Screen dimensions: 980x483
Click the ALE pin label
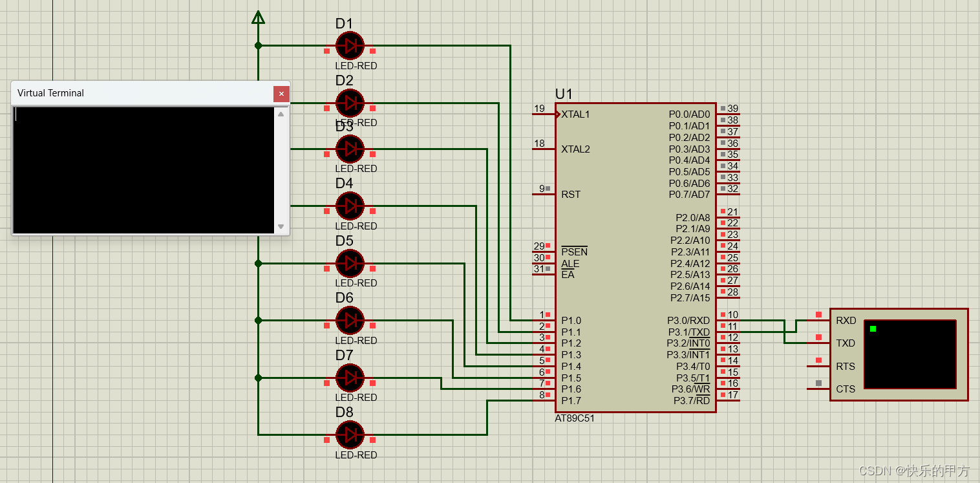coord(570,264)
